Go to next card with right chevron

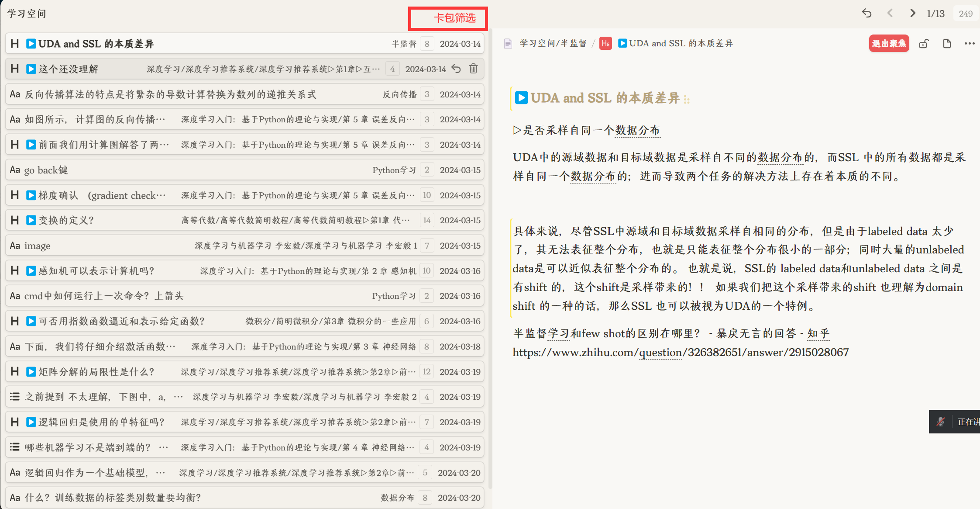[x=912, y=13]
